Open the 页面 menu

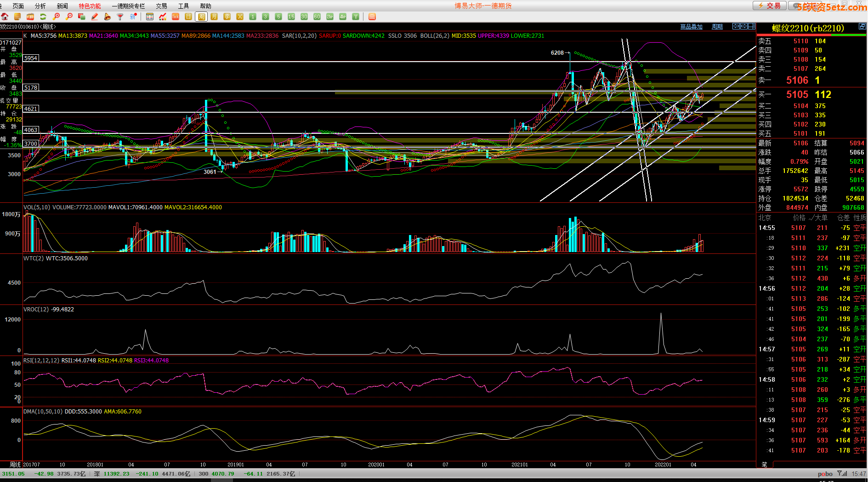(x=18, y=6)
